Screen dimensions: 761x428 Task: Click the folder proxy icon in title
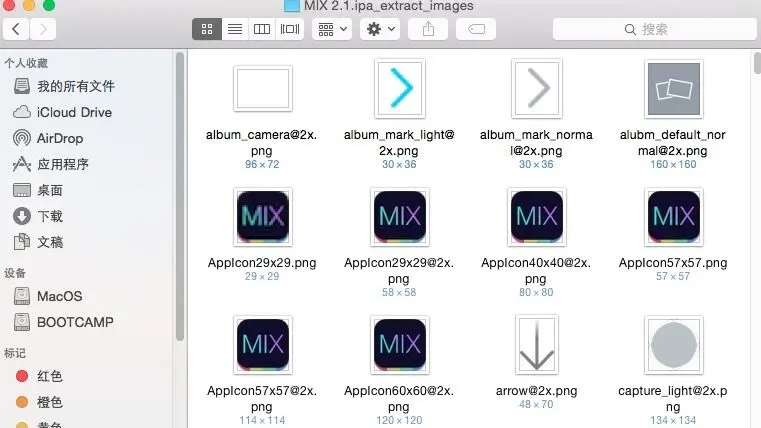[292, 5]
